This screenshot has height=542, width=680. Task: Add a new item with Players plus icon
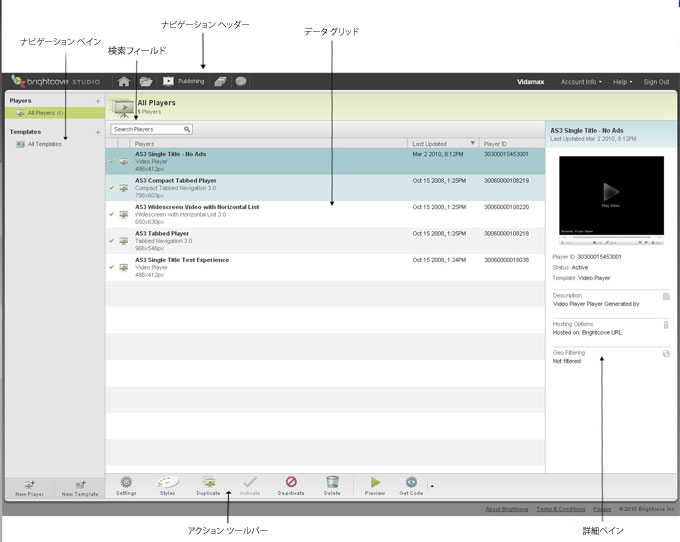click(x=98, y=101)
